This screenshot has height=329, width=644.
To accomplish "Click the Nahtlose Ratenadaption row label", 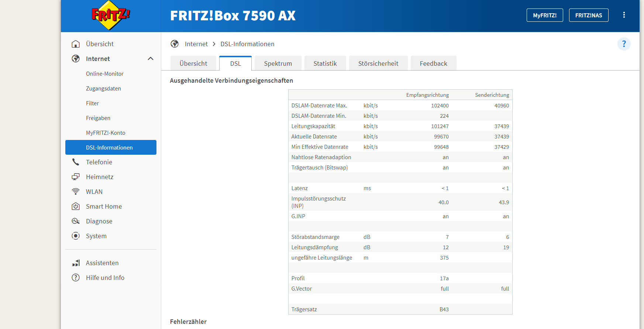I will (x=321, y=157).
